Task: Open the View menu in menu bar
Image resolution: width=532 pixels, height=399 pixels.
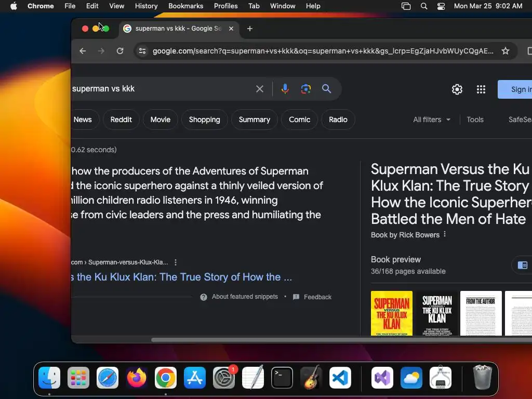Action: click(x=117, y=6)
